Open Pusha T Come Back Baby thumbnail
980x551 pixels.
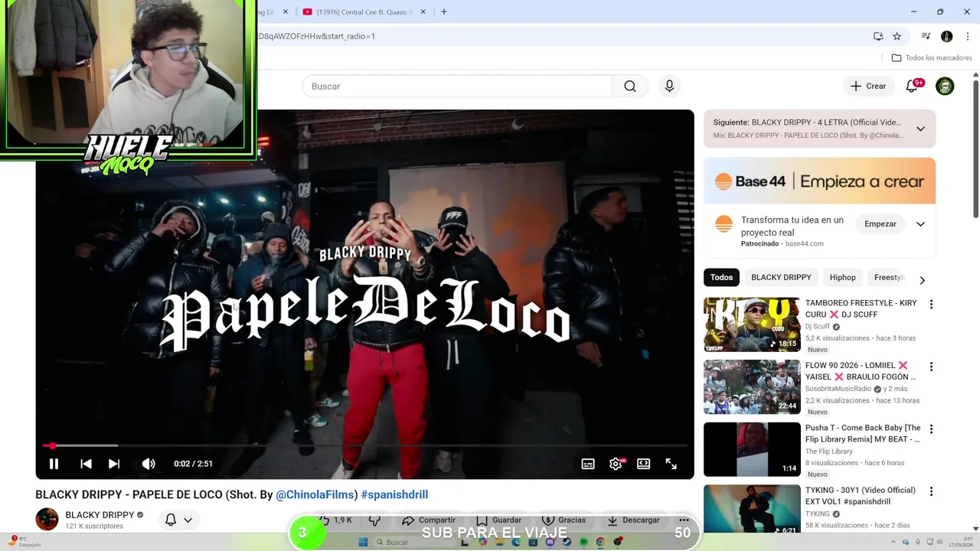752,449
